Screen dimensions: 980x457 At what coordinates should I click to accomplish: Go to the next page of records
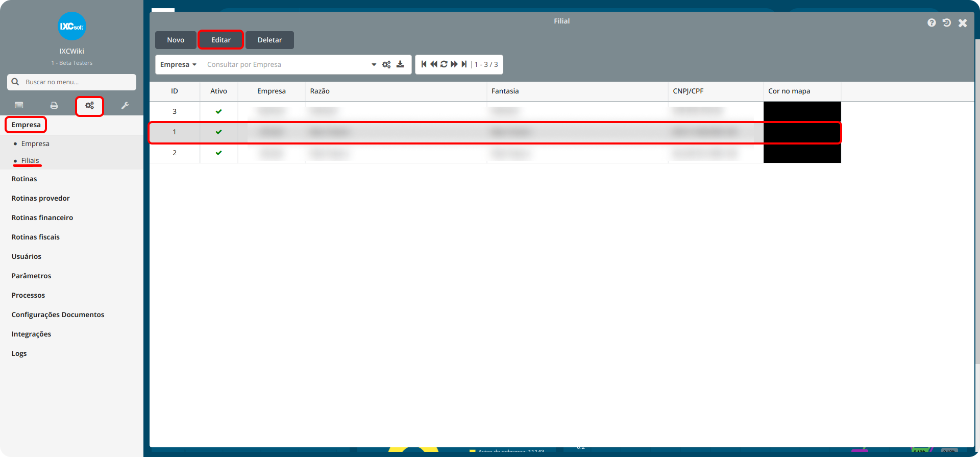tap(454, 64)
